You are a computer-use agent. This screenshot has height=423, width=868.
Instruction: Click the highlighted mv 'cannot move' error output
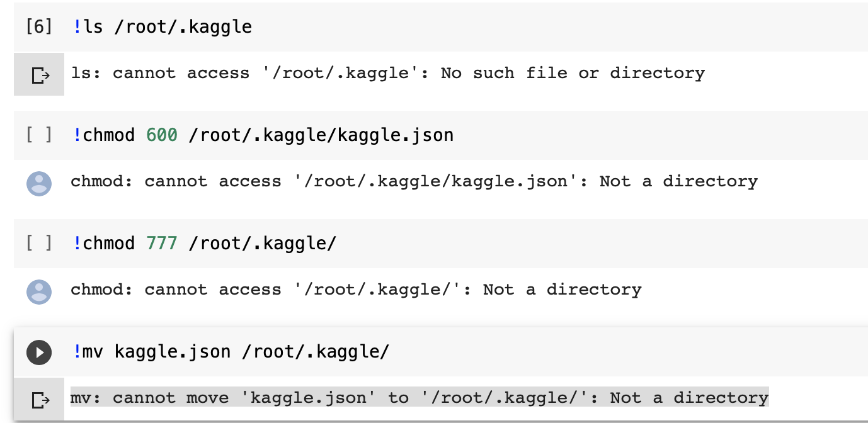[x=420, y=398]
